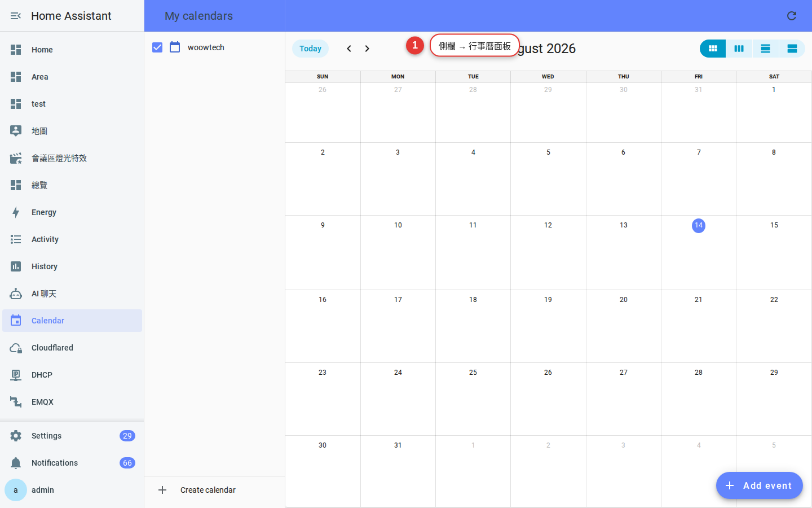Screen dimensions: 812x508
Task: Click the SUN column header
Action: 323,77
